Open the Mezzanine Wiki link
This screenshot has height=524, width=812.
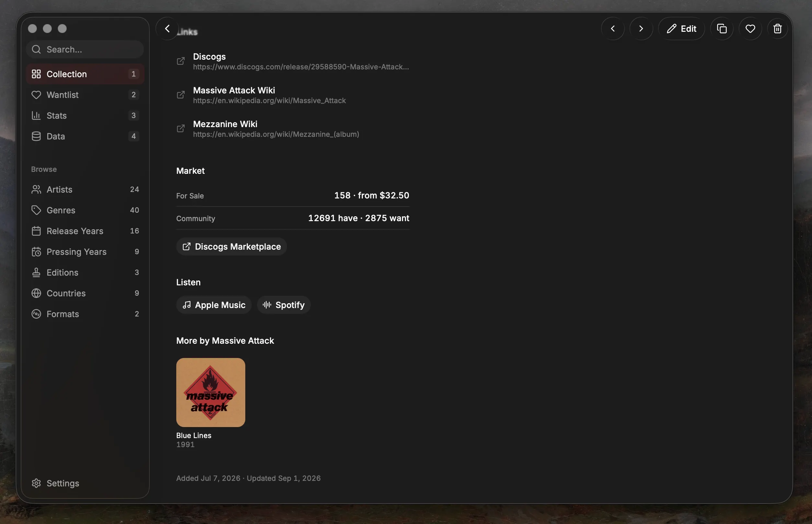tap(293, 129)
